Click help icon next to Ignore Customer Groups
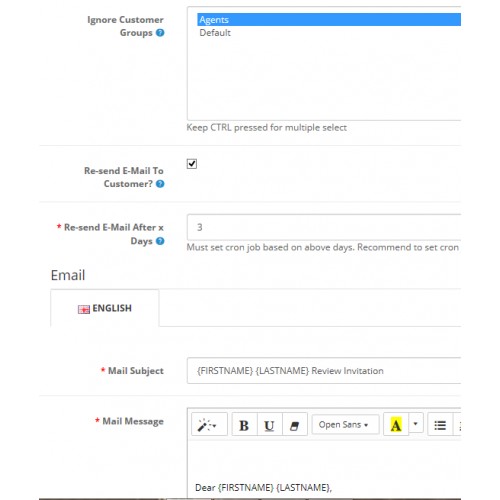500x500 pixels. pos(160,33)
